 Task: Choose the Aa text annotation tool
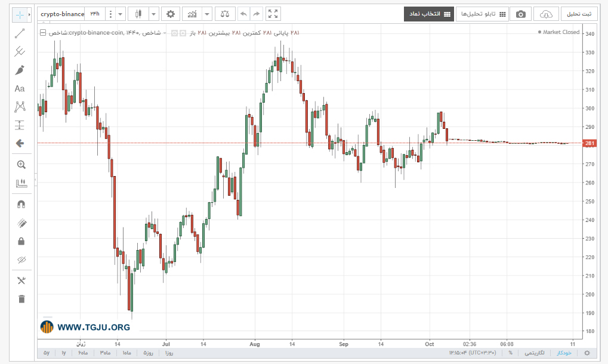click(19, 89)
